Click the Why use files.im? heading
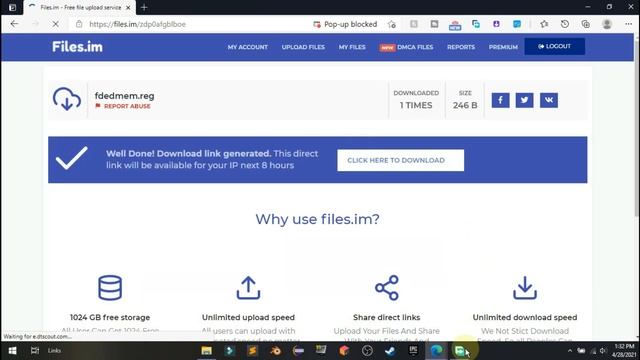 (318, 219)
